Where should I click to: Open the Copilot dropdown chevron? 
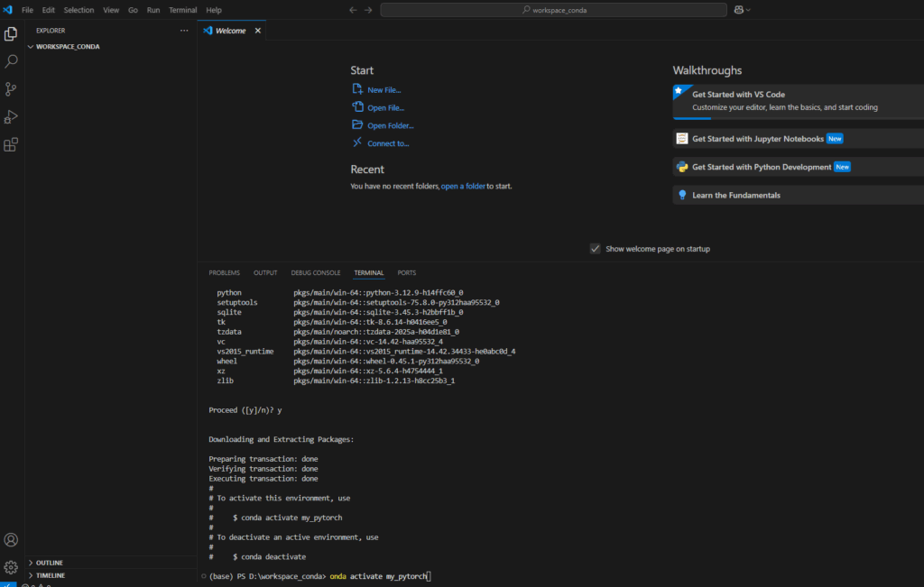coord(748,10)
